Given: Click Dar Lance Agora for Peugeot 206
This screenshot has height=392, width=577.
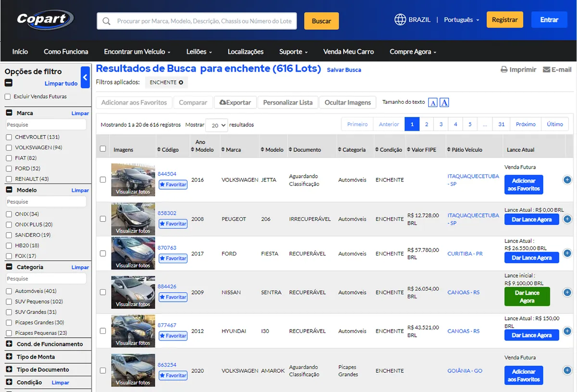Looking at the screenshot, I should 531,220.
